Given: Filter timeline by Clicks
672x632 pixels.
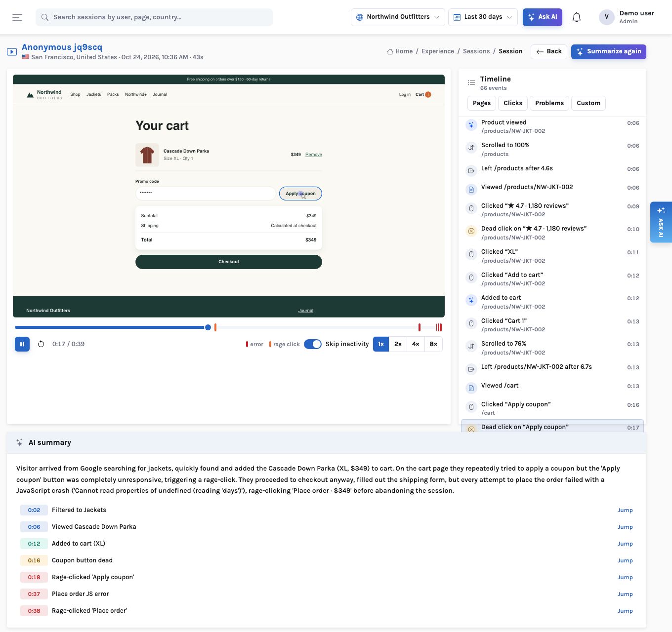Looking at the screenshot, I should [513, 103].
